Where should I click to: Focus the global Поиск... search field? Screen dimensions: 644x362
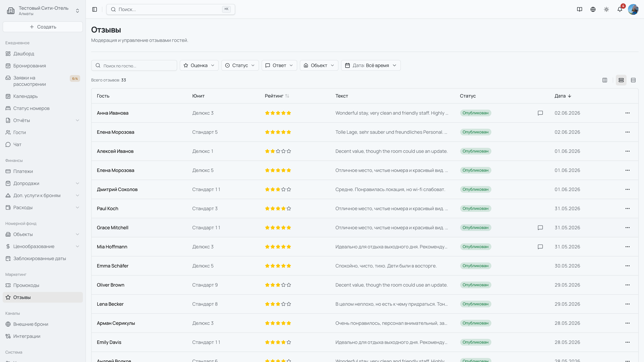click(171, 9)
